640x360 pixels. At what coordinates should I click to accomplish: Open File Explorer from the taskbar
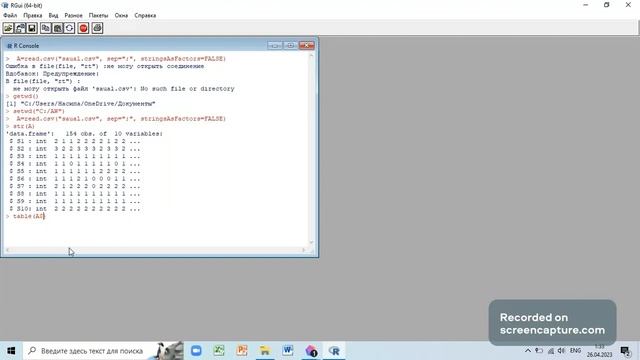pyautogui.click(x=265, y=351)
